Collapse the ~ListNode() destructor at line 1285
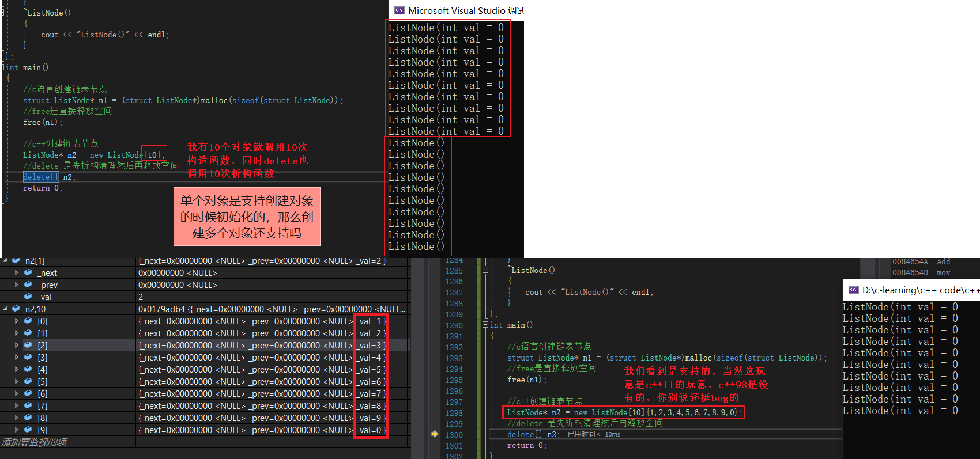The width and height of the screenshot is (980, 459). coord(485,270)
